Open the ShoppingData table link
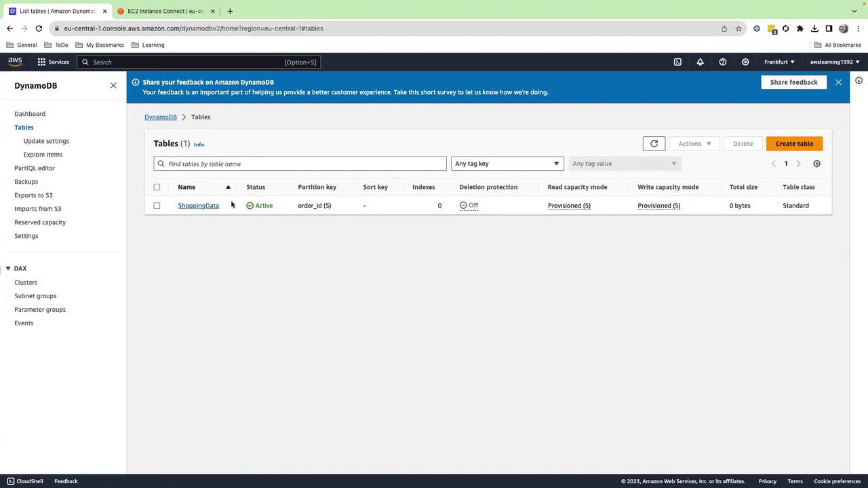The image size is (868, 488). (x=198, y=205)
